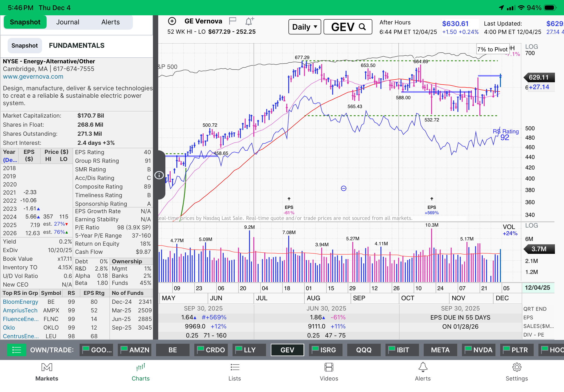Open www.gevernova.com website link
This screenshot has height=392, width=564.
tap(33, 77)
